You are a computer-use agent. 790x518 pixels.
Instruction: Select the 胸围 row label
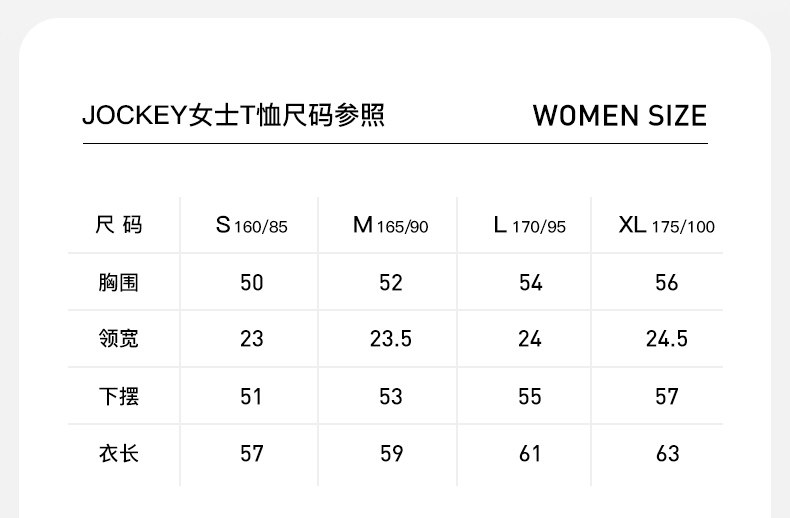click(119, 283)
